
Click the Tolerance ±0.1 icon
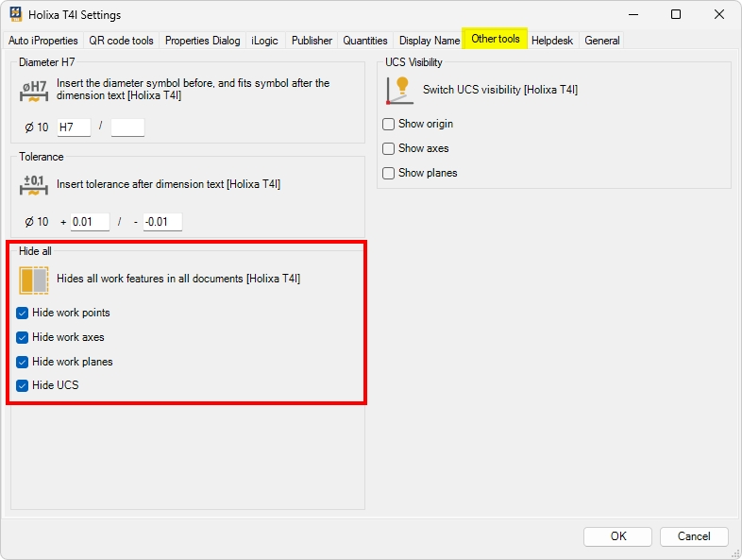[34, 185]
